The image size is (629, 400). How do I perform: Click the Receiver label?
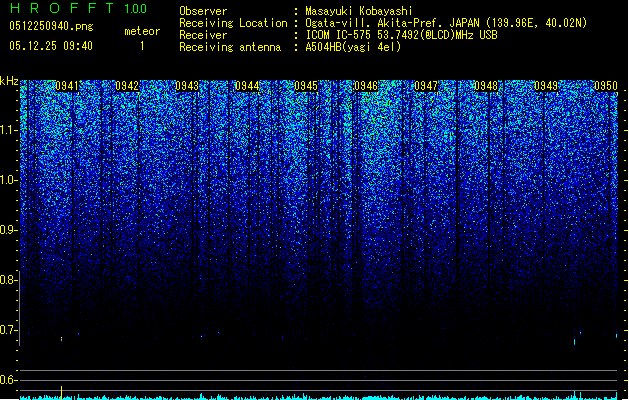click(203, 35)
